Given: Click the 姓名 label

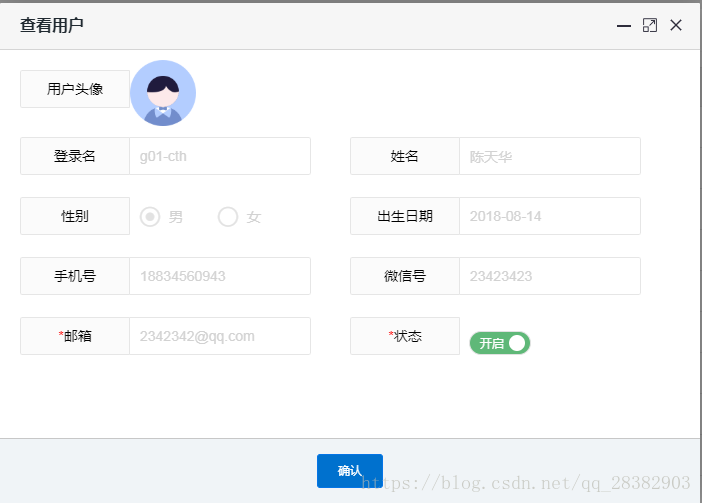Looking at the screenshot, I should click(x=405, y=156).
